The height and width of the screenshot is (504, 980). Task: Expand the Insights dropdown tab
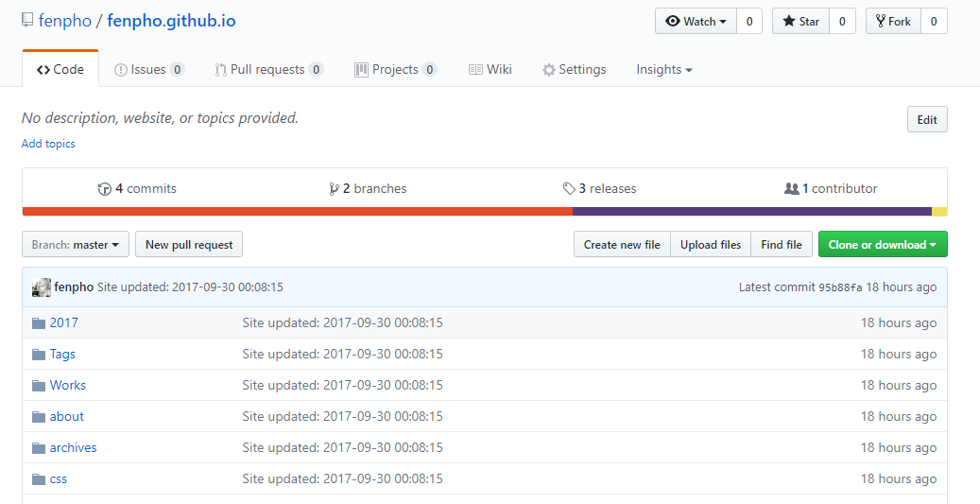click(663, 69)
